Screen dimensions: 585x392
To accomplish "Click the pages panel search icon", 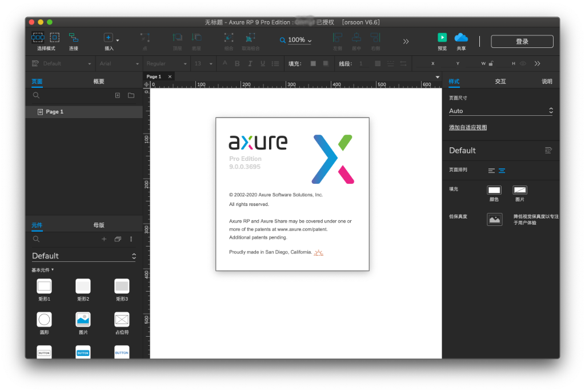I will [36, 95].
